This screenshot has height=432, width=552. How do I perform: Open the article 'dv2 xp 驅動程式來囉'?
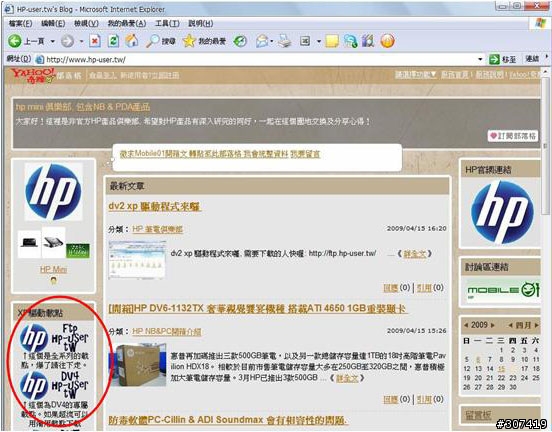(x=154, y=206)
